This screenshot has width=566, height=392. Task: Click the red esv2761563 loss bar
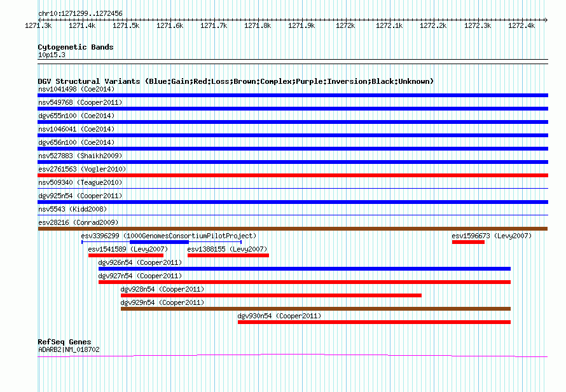coord(293,175)
